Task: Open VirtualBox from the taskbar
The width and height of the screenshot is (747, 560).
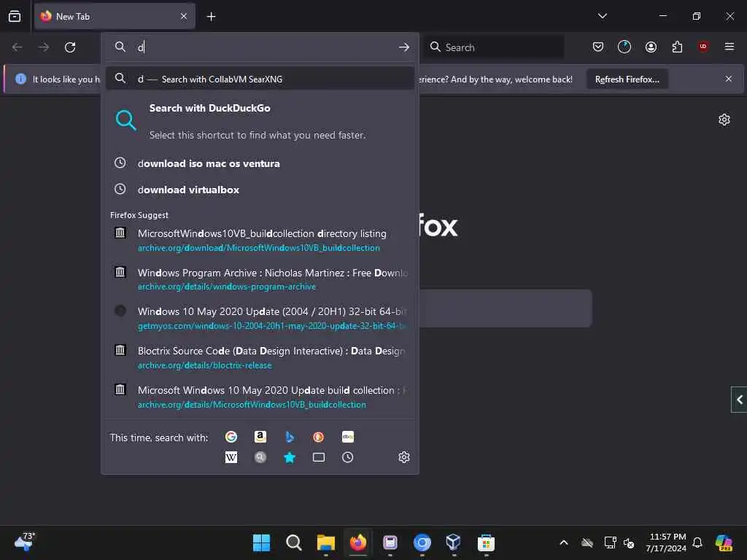Action: [454, 542]
